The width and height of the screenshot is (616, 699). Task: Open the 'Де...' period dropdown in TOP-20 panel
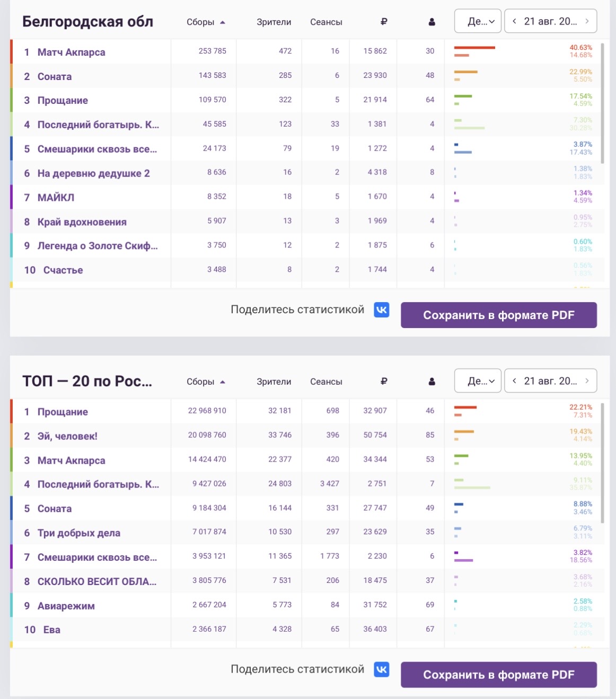click(x=478, y=381)
